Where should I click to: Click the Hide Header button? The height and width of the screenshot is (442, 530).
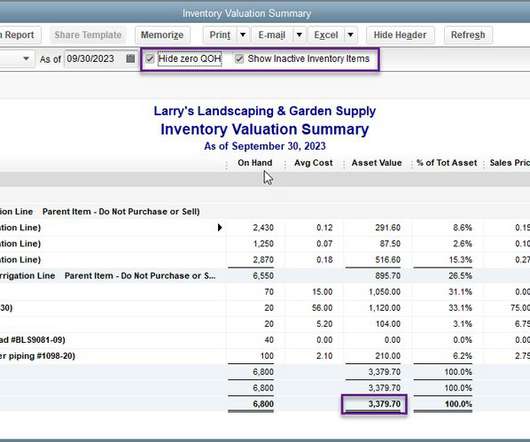(x=400, y=35)
